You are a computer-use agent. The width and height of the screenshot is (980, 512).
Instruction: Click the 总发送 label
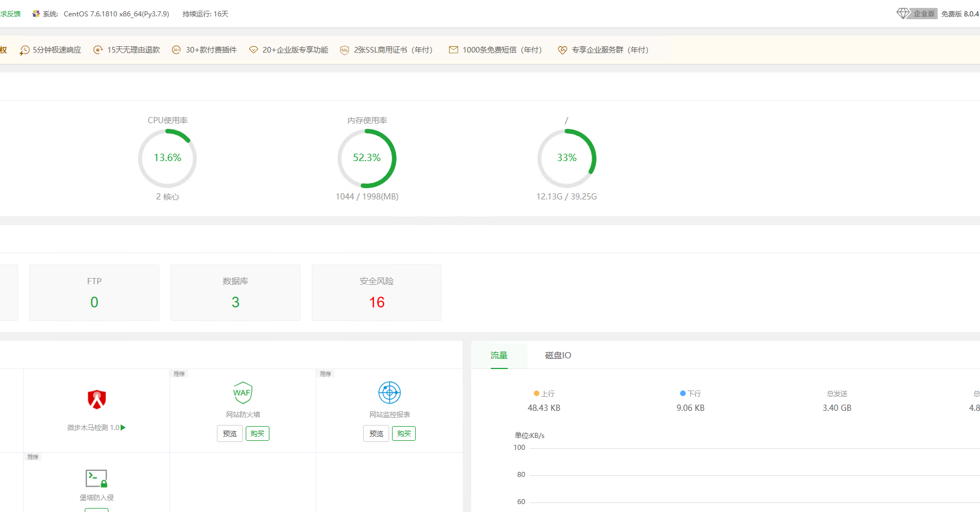click(x=837, y=393)
